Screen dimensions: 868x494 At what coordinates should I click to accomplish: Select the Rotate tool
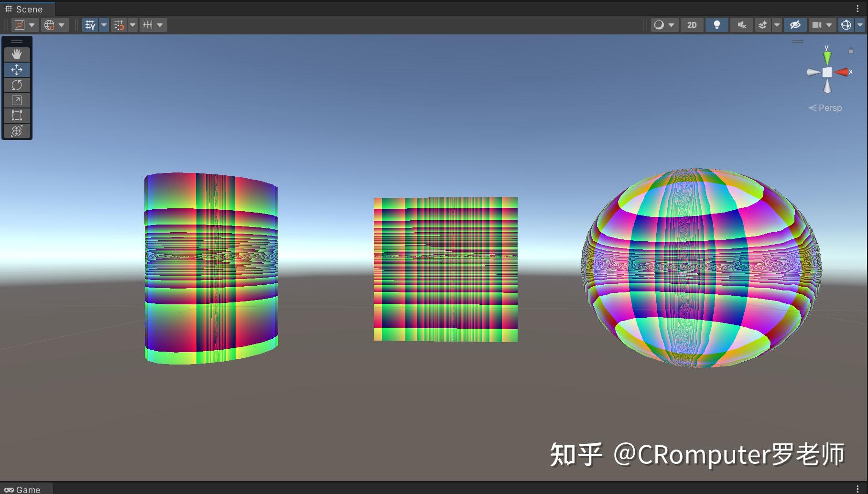pos(17,85)
